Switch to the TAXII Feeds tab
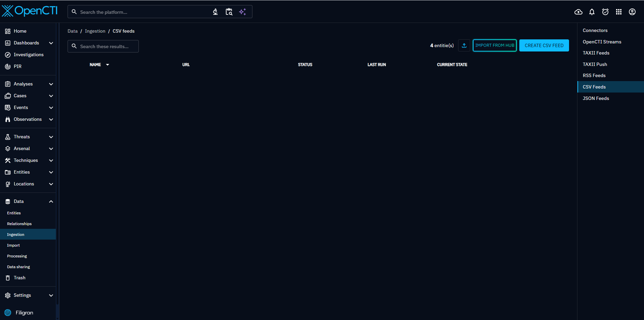The width and height of the screenshot is (644, 320). pyautogui.click(x=596, y=53)
